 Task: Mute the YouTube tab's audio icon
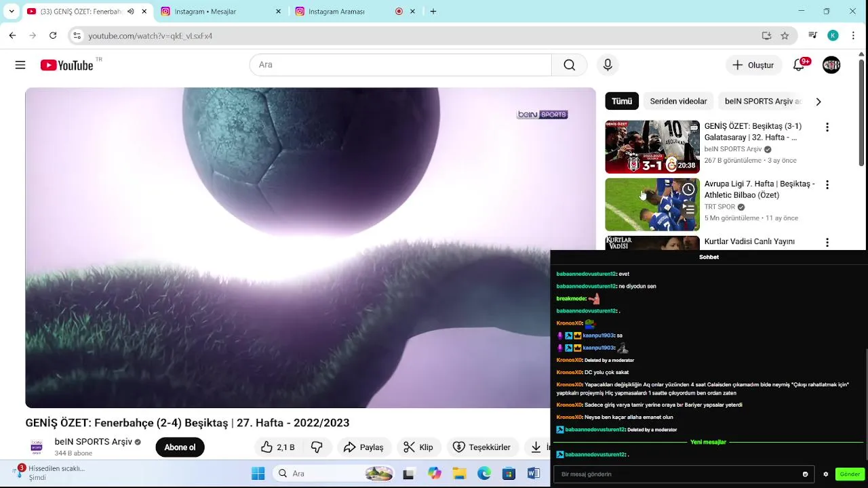coord(131,12)
